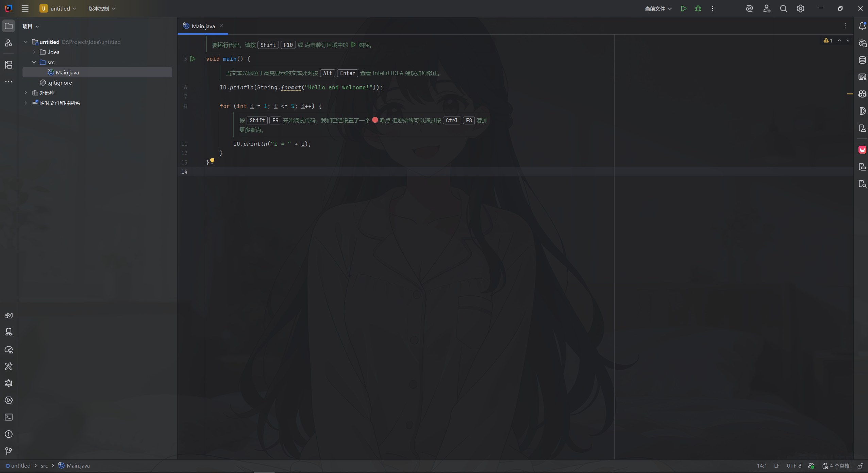Screen dimensions: 868x473
Task: Click the gutter run arrow beside main
Action: pos(193,59)
